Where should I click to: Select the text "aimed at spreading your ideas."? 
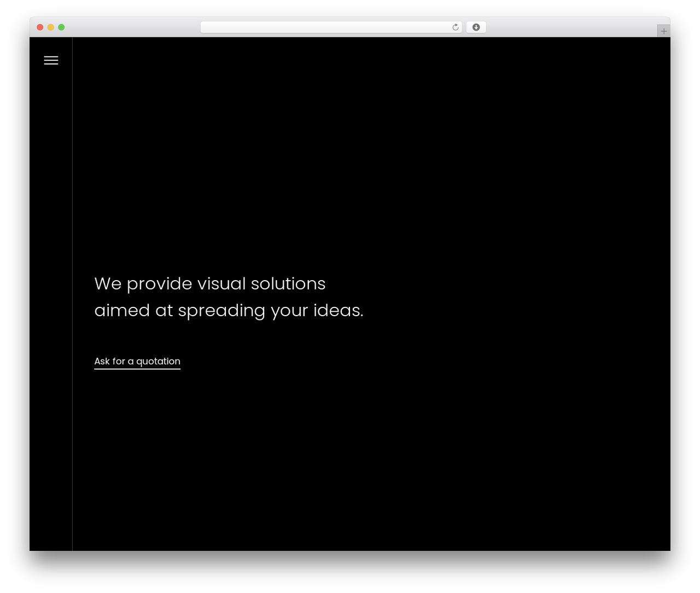coord(229,311)
